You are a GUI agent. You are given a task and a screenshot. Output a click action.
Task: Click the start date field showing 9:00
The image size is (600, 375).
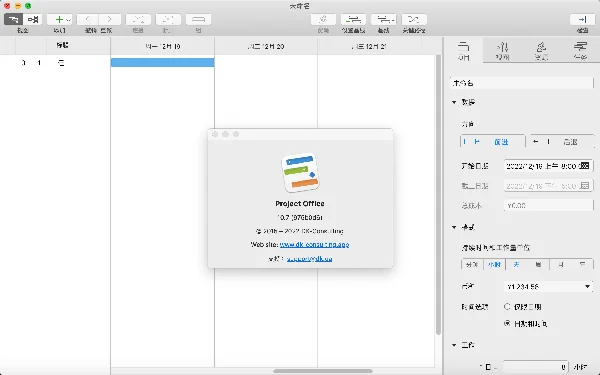548,166
